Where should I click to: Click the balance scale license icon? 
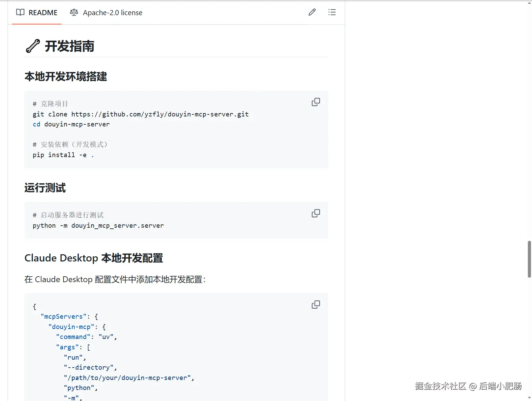(74, 12)
